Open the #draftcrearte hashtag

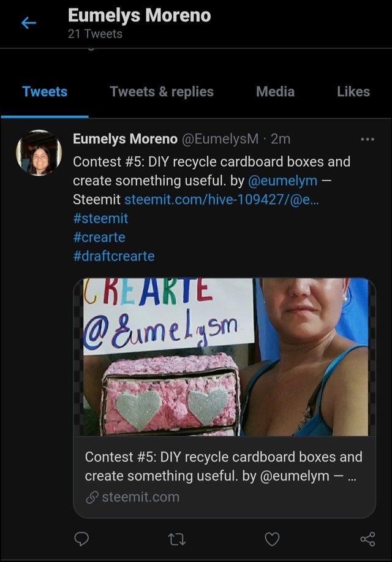[114, 256]
